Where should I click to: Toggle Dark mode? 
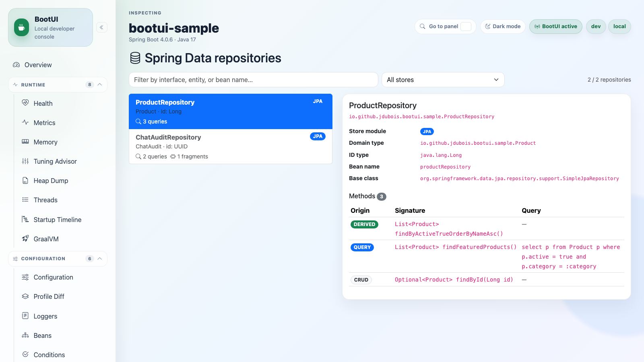(503, 27)
